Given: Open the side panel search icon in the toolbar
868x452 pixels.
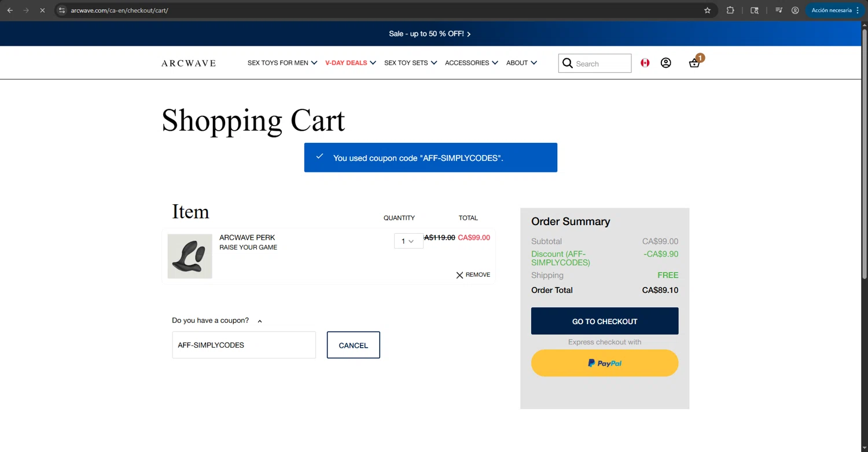Looking at the screenshot, I should 755,10.
